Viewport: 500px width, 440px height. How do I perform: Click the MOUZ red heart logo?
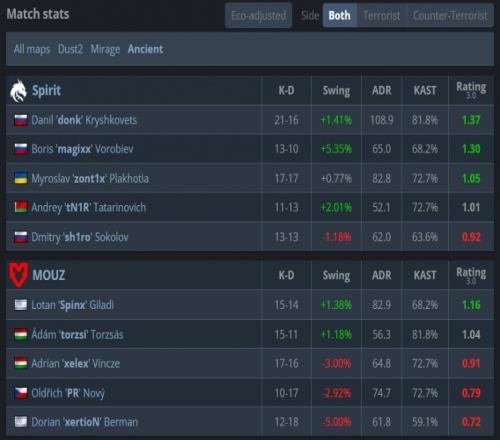(18, 275)
